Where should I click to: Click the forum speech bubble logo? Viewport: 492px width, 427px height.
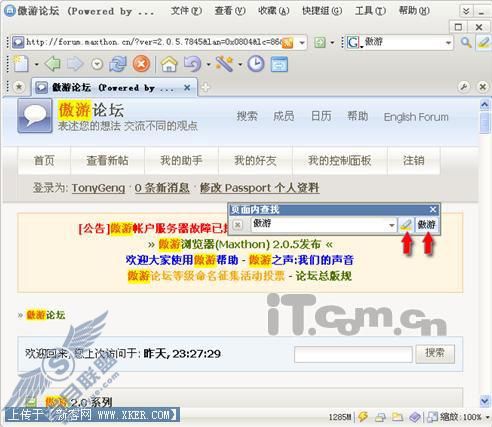click(35, 116)
